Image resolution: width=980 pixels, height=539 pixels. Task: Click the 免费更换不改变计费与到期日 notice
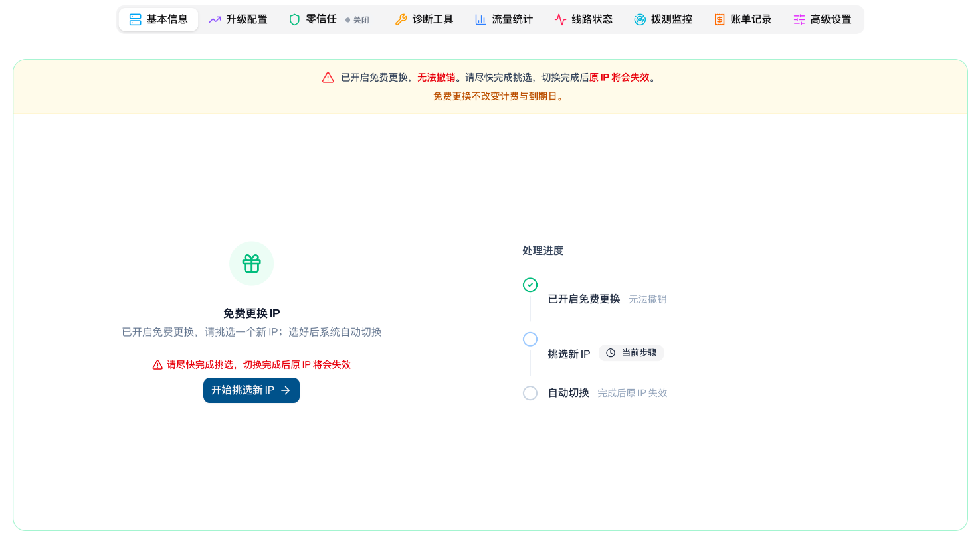tap(498, 96)
